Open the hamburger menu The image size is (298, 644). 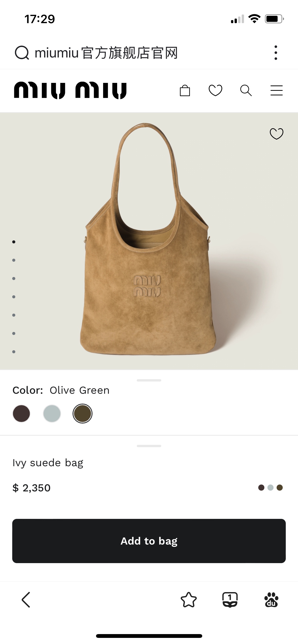pyautogui.click(x=277, y=91)
